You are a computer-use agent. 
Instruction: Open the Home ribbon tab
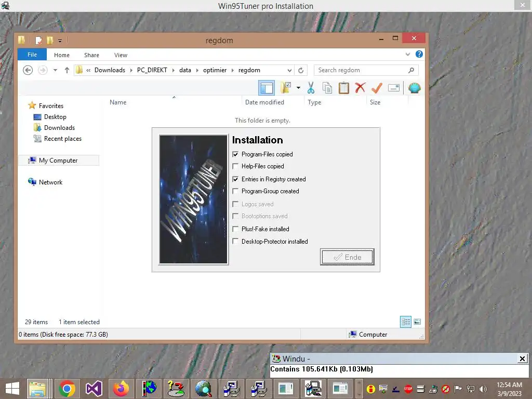(x=62, y=55)
